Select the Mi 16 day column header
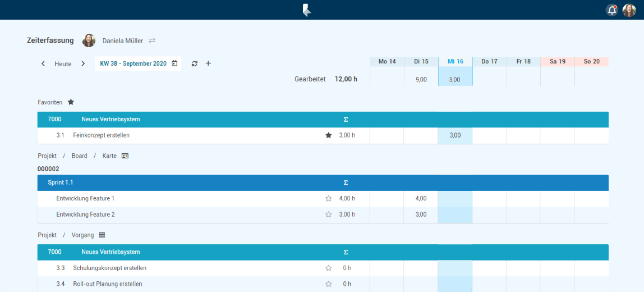Image resolution: width=644 pixels, height=292 pixels. pyautogui.click(x=455, y=61)
